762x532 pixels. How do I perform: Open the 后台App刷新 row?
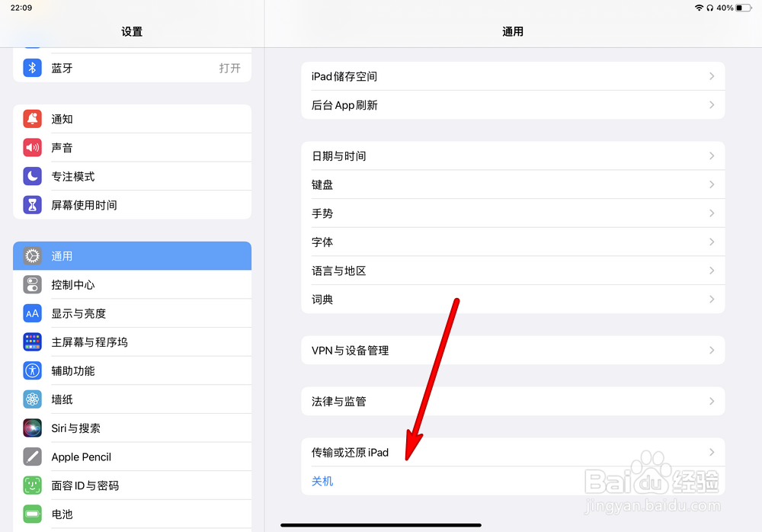pos(513,104)
